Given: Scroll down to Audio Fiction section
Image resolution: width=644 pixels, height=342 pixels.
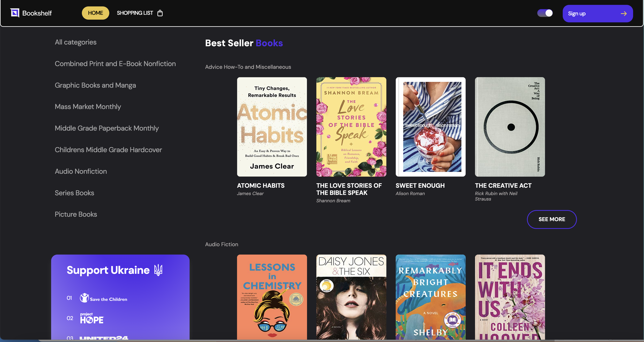Looking at the screenshot, I should tap(221, 244).
